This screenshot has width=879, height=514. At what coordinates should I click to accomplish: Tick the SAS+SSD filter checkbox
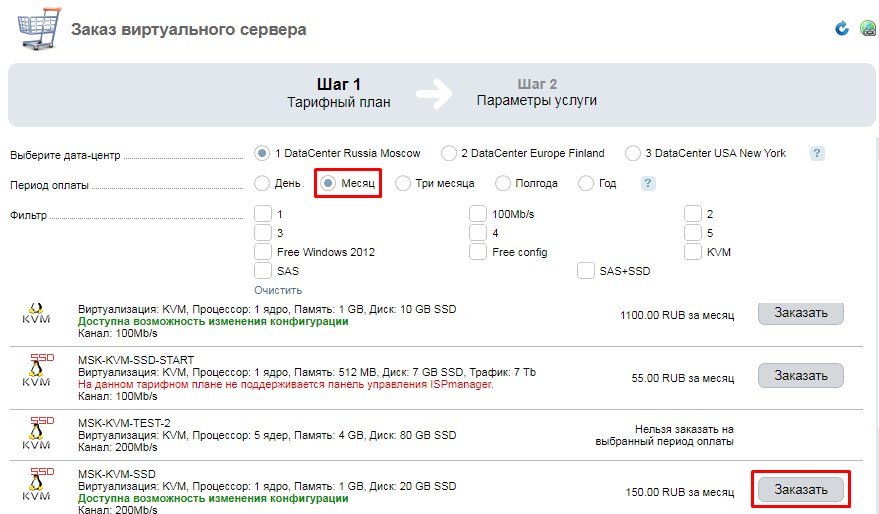click(586, 271)
